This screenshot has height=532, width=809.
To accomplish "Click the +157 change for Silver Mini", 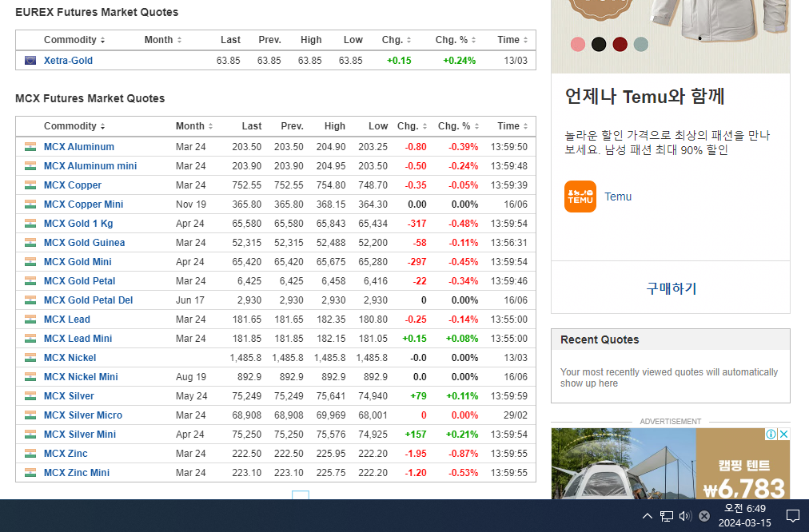I will [416, 435].
